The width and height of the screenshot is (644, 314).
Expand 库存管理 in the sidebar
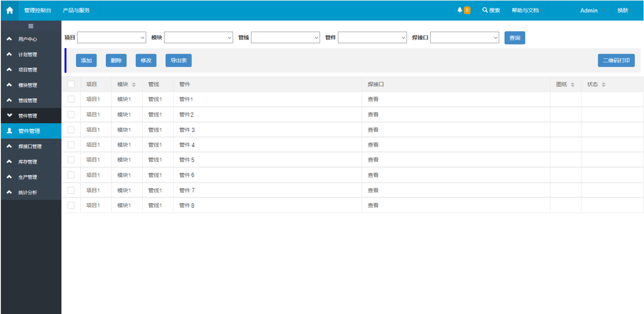pos(28,162)
